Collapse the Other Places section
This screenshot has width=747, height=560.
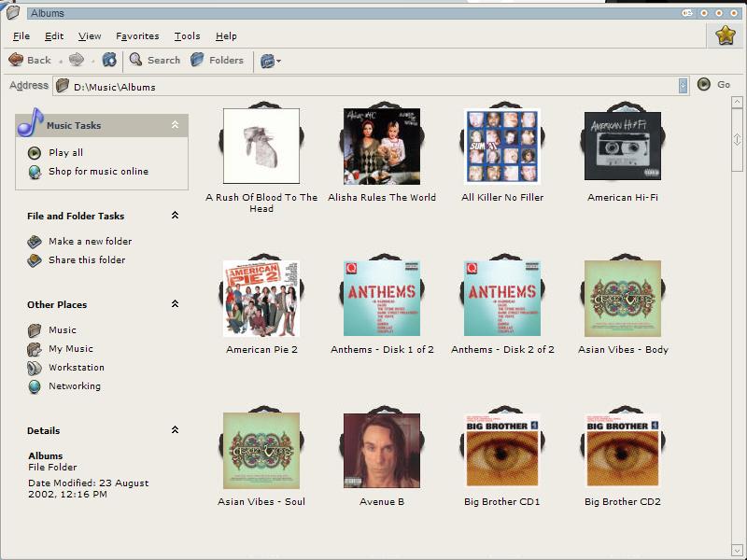pos(175,304)
